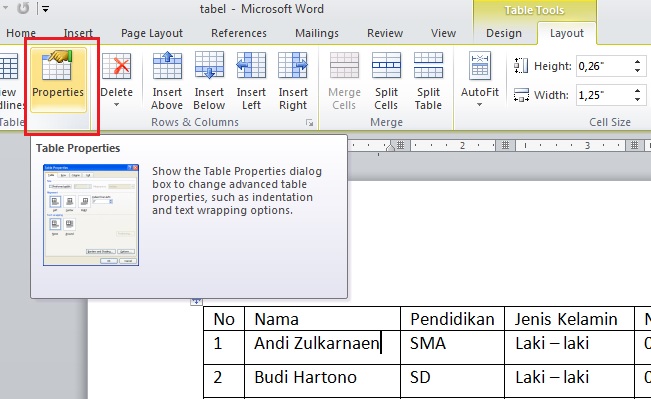This screenshot has width=651, height=399.
Task: Click the column width icon
Action: click(521, 95)
